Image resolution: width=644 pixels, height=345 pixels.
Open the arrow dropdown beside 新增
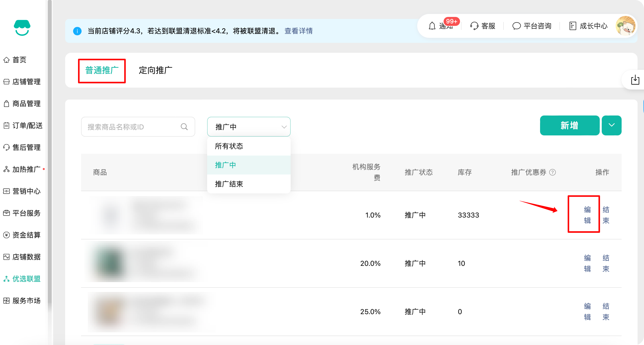[x=611, y=125]
